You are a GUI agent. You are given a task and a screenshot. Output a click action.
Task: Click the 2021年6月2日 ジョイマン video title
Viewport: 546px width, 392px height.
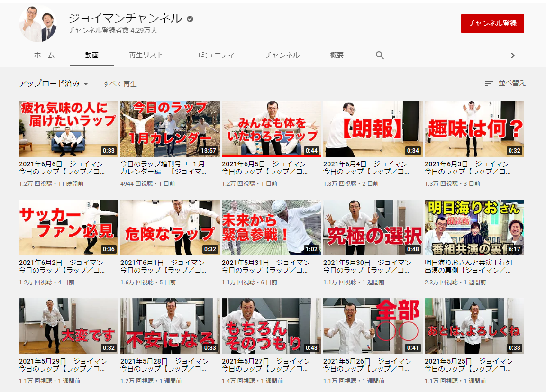62,266
